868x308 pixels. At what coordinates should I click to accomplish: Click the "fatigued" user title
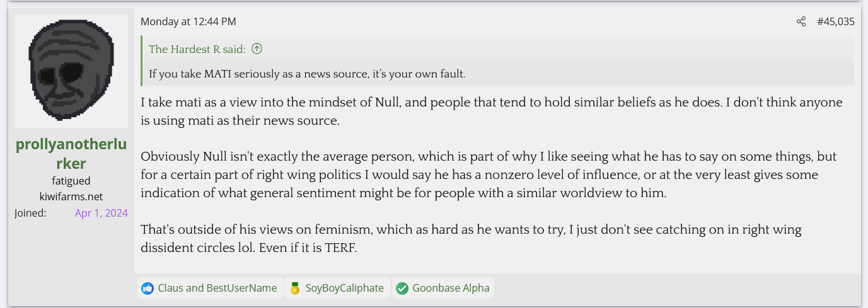pyautogui.click(x=71, y=181)
